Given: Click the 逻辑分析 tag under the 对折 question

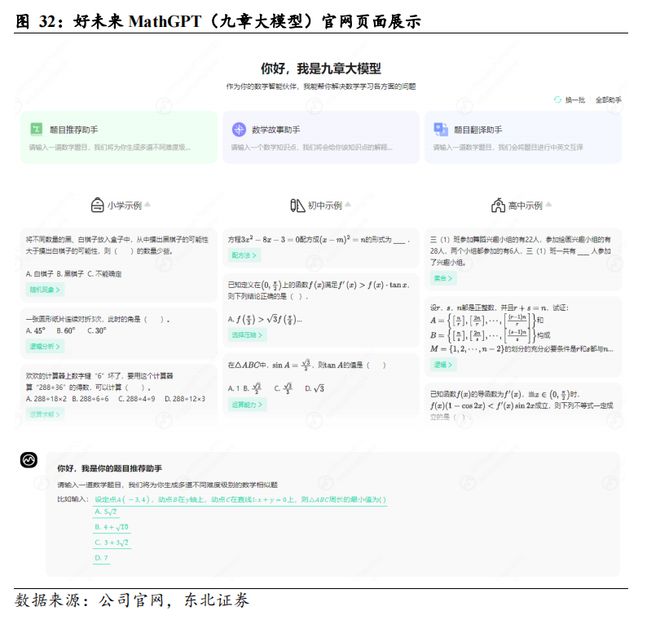Looking at the screenshot, I should click(x=45, y=346).
